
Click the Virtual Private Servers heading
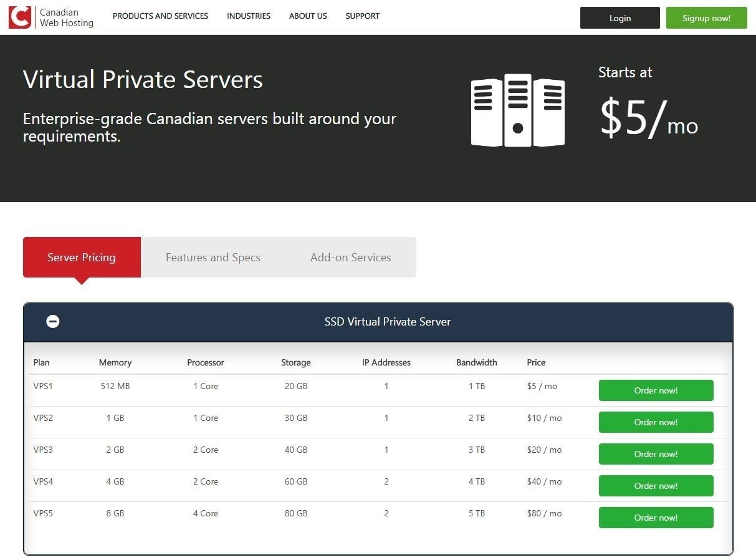pos(142,79)
